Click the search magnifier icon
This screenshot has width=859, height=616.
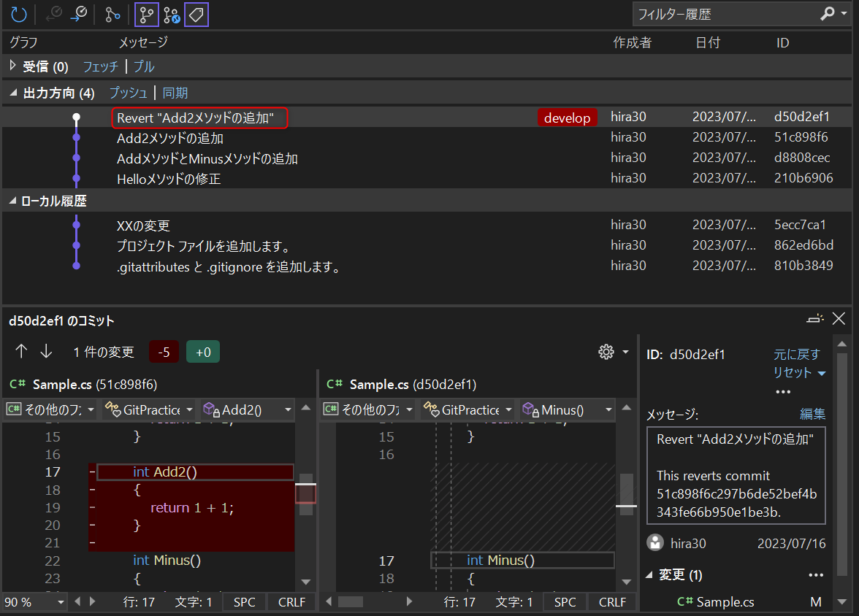827,14
